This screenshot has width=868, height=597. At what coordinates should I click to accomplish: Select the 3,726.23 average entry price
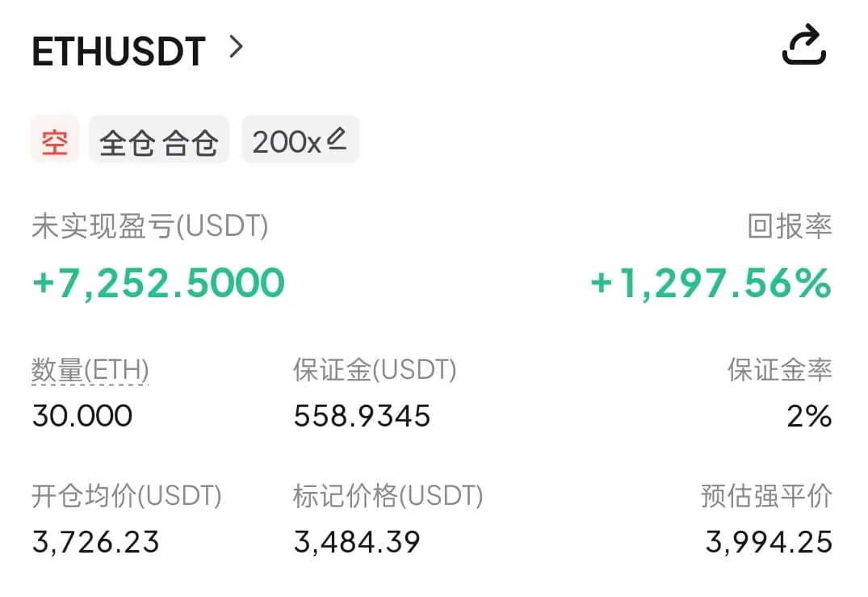pyautogui.click(x=96, y=541)
